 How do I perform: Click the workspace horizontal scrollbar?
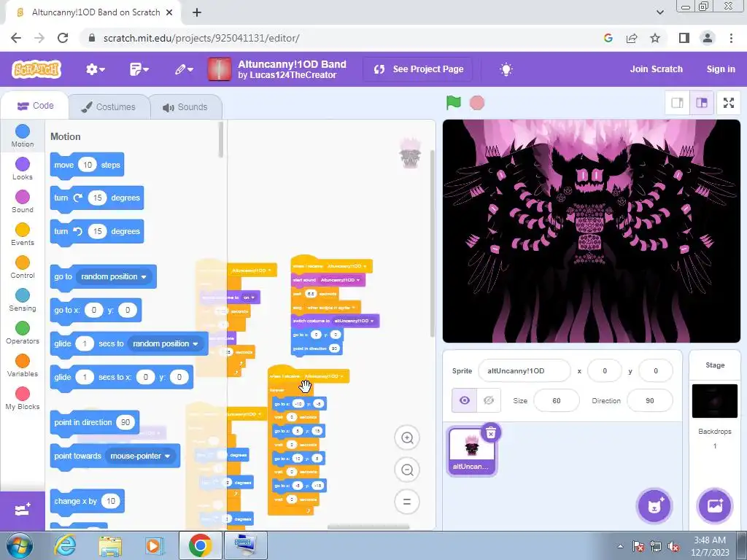368,526
